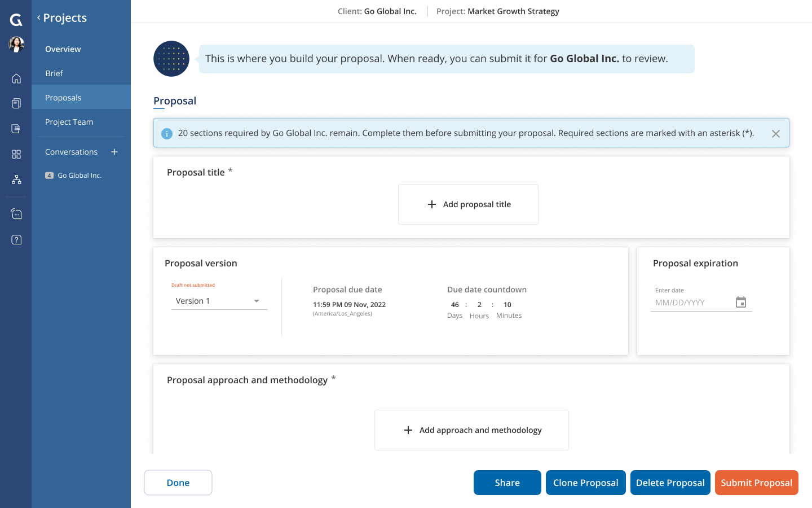Open the Version 1 dropdown
Image resolution: width=812 pixels, height=508 pixels.
click(219, 300)
